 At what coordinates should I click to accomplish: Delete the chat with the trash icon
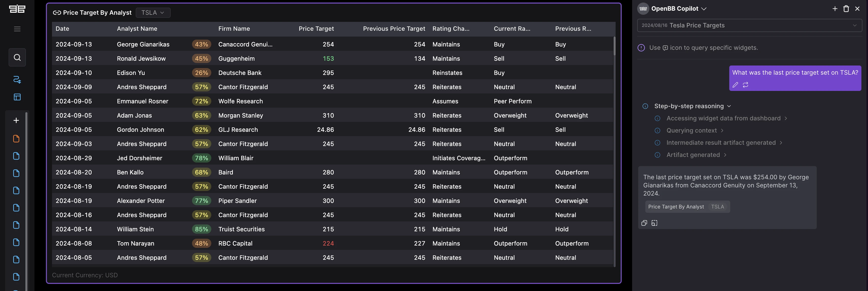point(846,9)
